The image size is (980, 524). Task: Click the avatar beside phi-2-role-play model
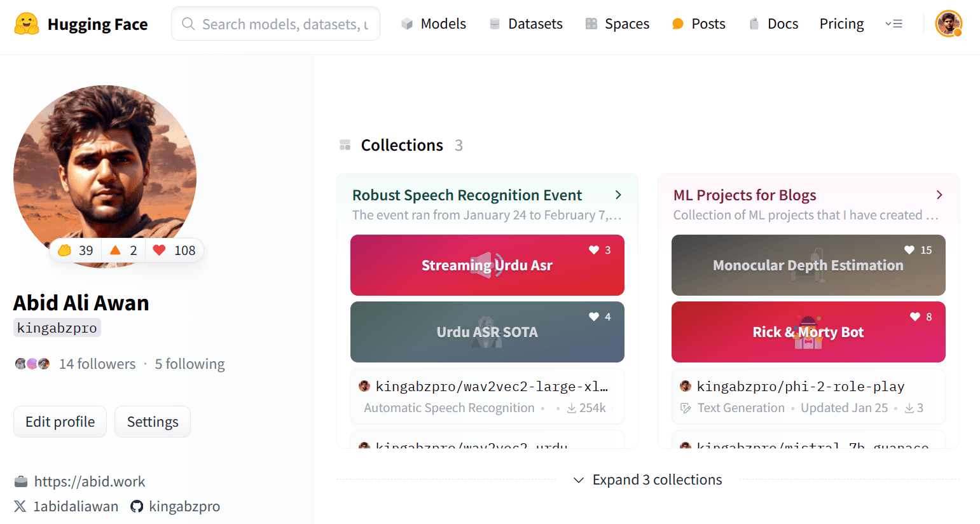[x=686, y=386]
